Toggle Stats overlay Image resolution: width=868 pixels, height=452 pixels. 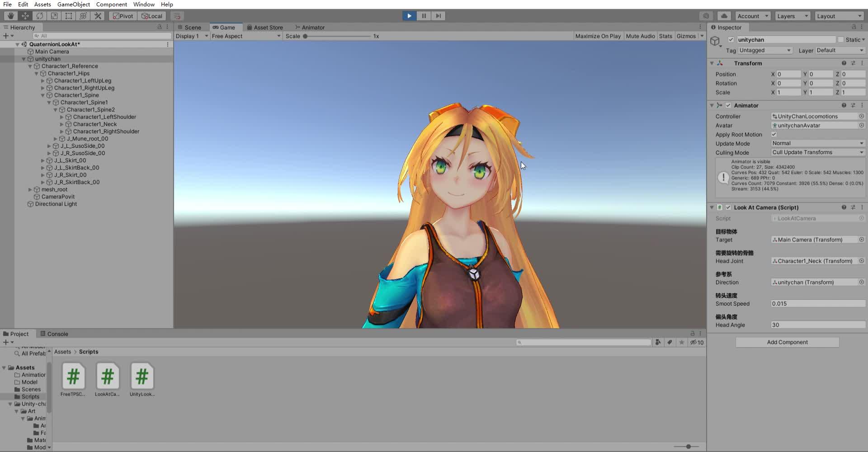pos(665,36)
